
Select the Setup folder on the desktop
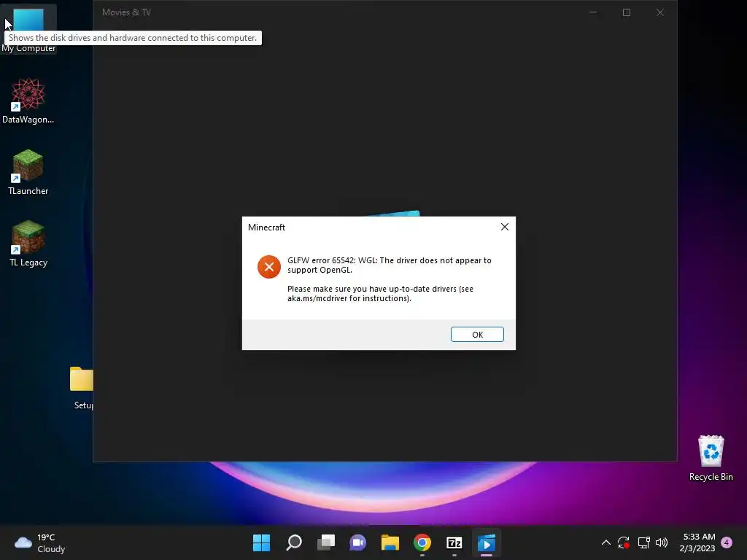pos(82,388)
